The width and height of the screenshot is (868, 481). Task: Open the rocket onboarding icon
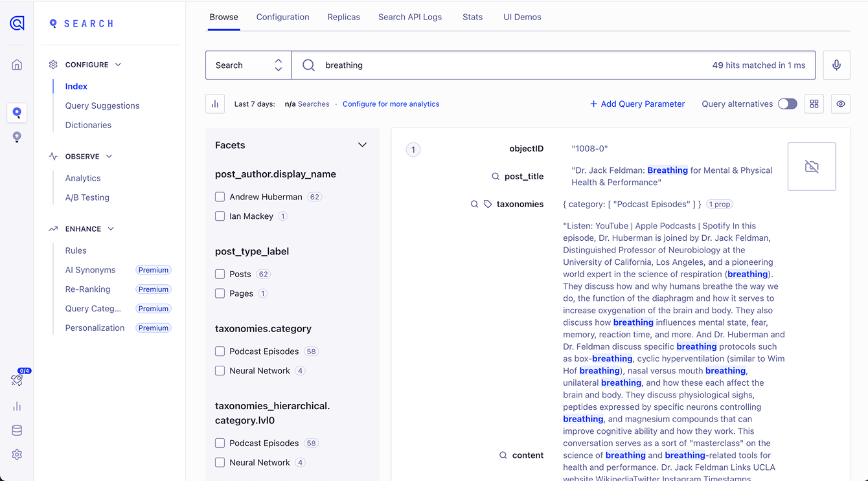pos(17,381)
